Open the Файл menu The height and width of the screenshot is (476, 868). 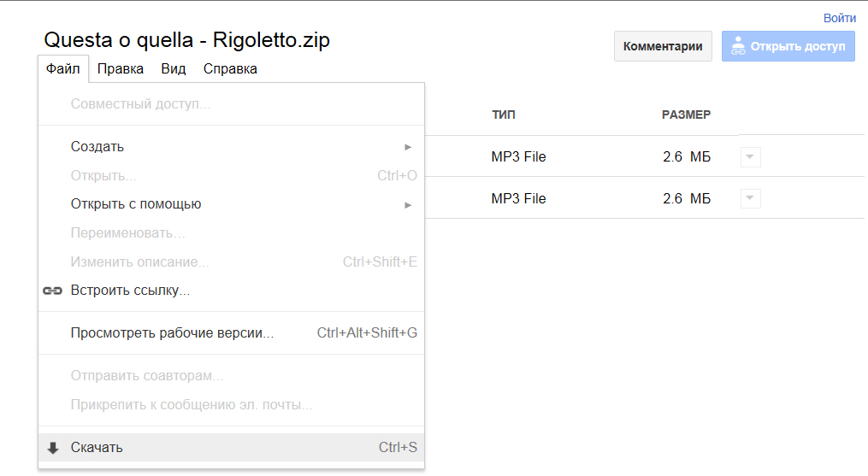click(x=63, y=68)
